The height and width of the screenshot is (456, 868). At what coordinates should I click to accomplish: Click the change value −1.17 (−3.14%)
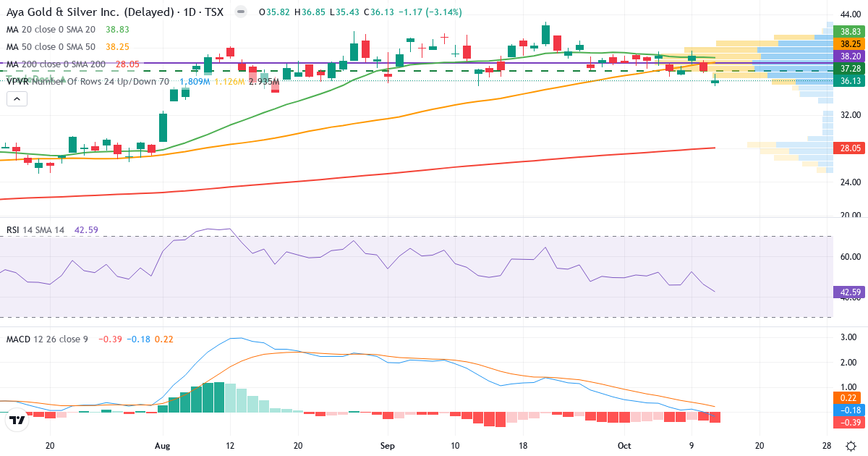click(x=430, y=12)
